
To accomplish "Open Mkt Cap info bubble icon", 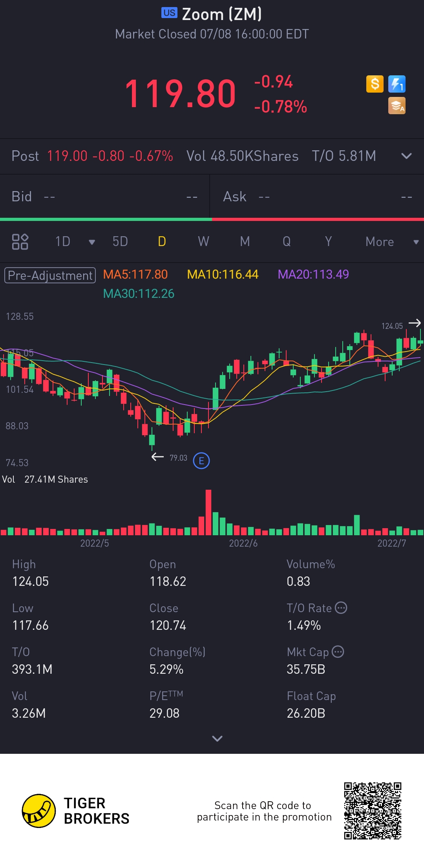I will (x=338, y=652).
